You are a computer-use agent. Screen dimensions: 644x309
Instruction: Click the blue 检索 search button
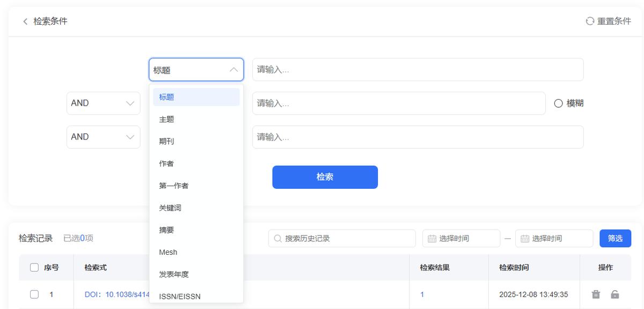[x=325, y=177]
